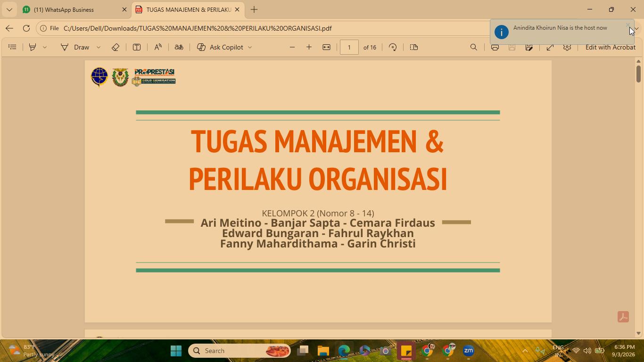Open the table of contents panel
Viewport: 644px width, 362px height.
(x=13, y=47)
